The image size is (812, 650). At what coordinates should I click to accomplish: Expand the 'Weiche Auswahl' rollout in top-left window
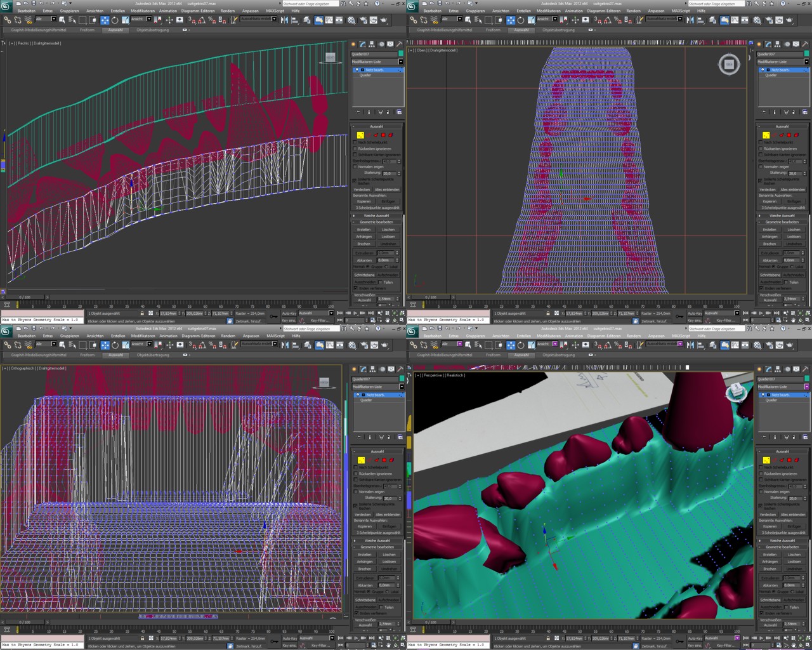[377, 215]
